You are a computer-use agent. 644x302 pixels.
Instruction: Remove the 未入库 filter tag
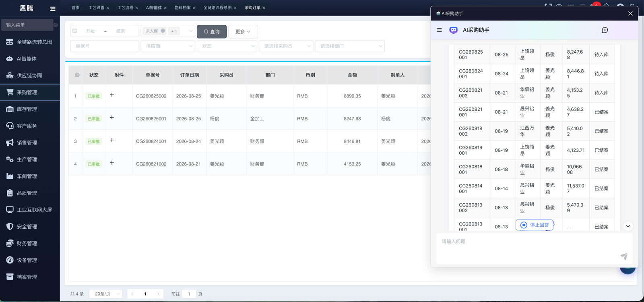pos(163,31)
